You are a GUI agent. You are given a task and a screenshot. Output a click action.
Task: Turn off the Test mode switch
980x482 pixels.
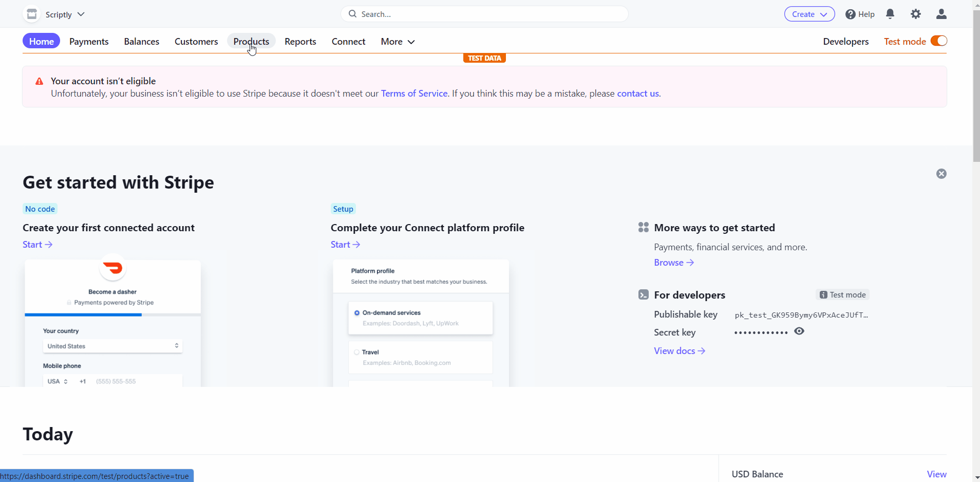coord(939,41)
